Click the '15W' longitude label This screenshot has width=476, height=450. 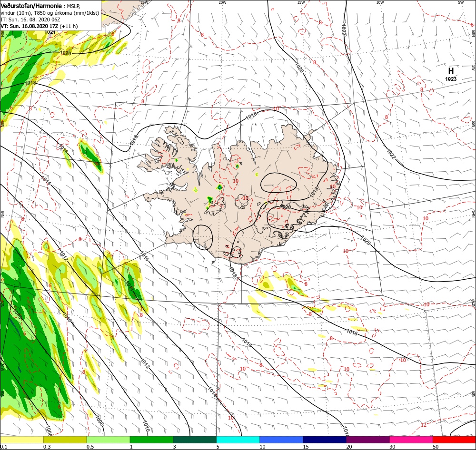click(x=301, y=2)
